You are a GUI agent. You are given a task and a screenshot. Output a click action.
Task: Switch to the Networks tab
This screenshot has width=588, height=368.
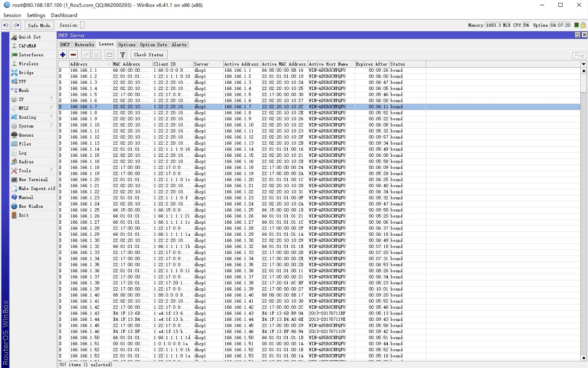coord(84,44)
